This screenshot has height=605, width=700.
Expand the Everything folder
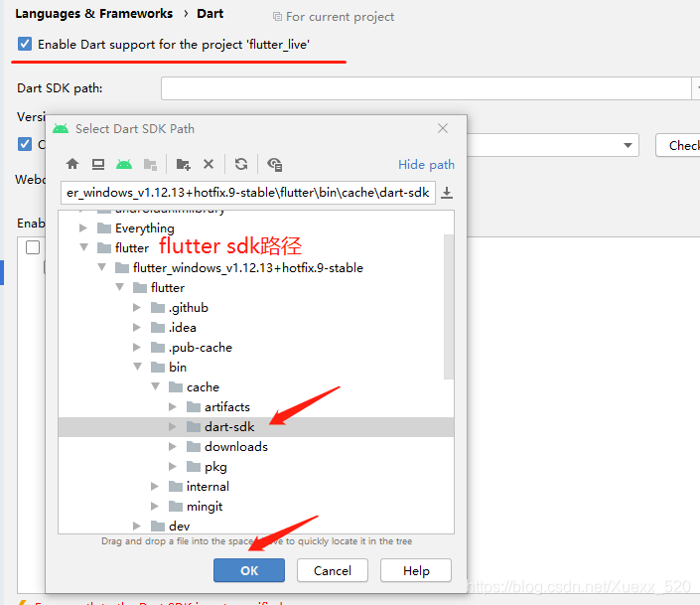83,227
